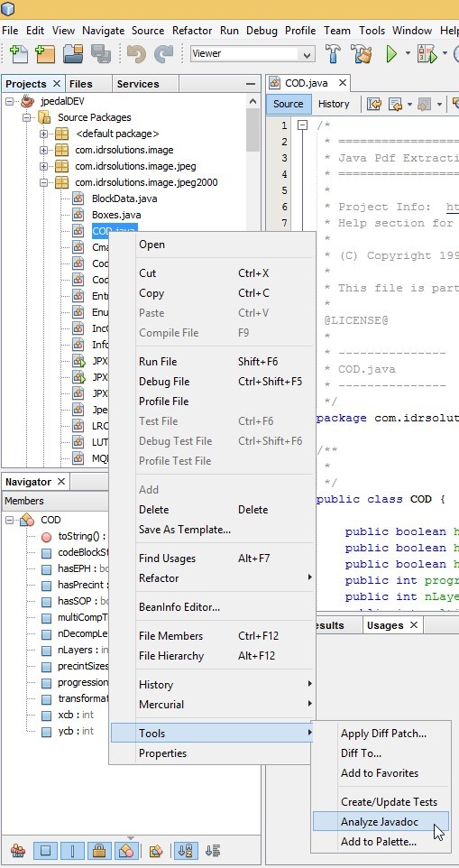The height and width of the screenshot is (868, 459).
Task: Toggle the show static members filter
Action: click(73, 851)
